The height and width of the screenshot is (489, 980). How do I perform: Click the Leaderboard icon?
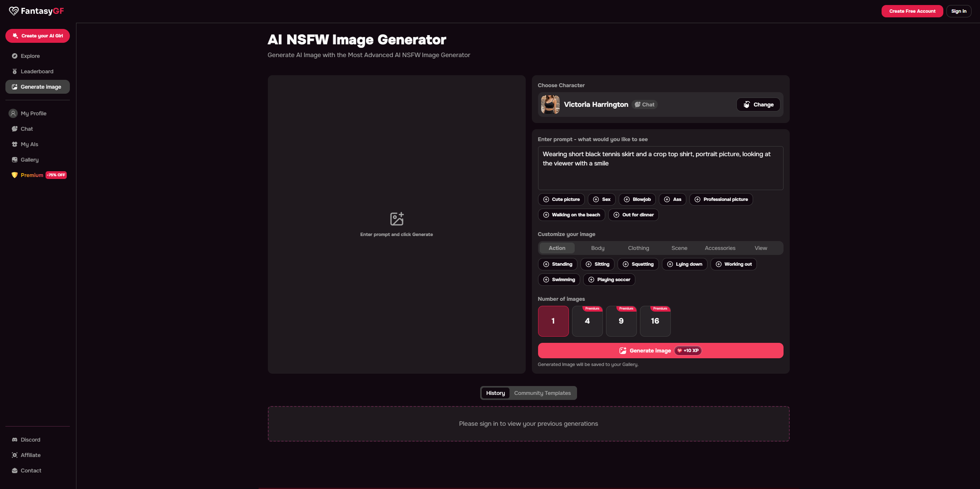15,71
